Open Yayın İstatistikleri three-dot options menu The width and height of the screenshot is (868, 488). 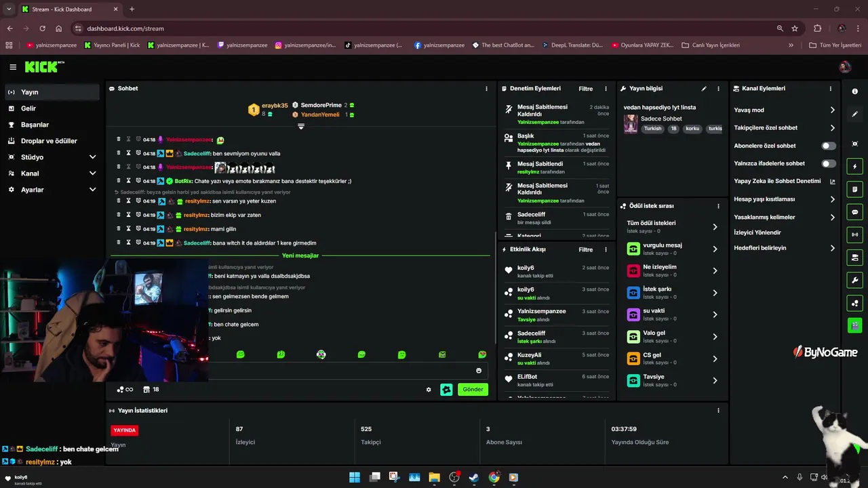coord(718,411)
